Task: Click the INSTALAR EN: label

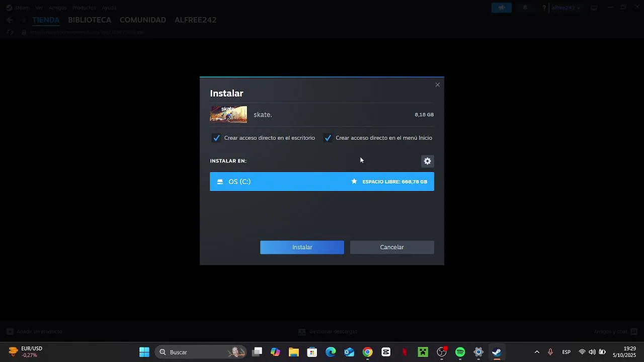Action: click(x=228, y=161)
